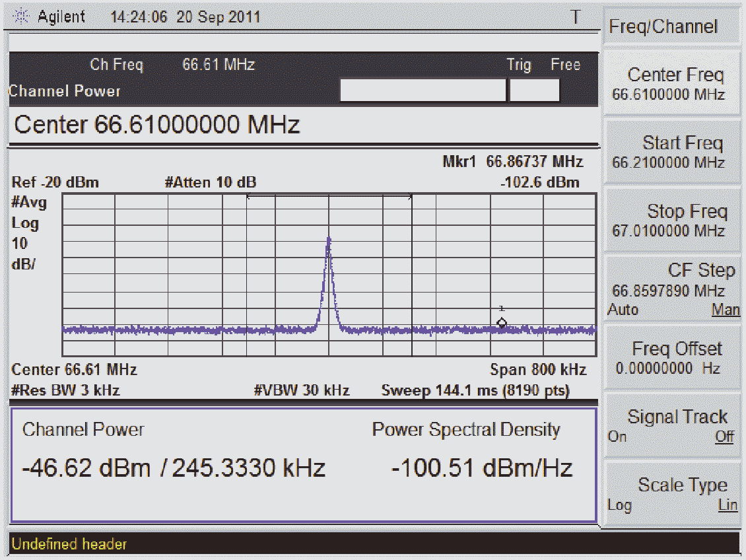Switch CF Step to Auto

pos(623,310)
